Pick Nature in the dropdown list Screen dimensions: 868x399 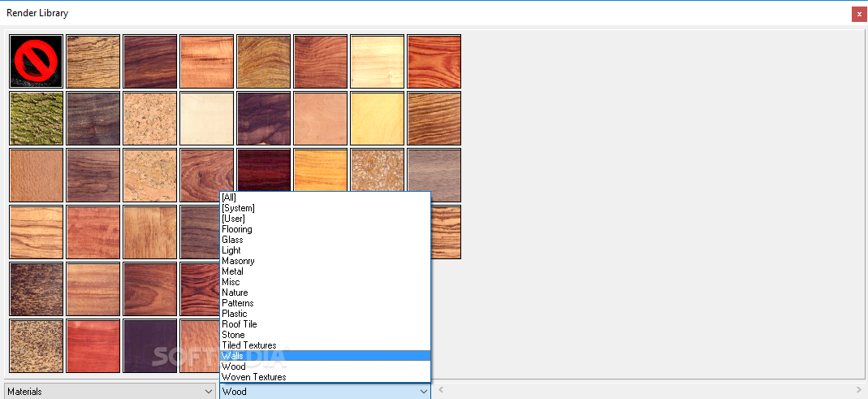point(325,292)
